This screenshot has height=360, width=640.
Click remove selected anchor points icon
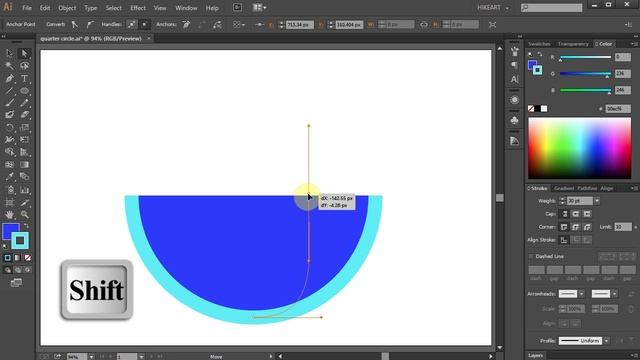pos(186,24)
